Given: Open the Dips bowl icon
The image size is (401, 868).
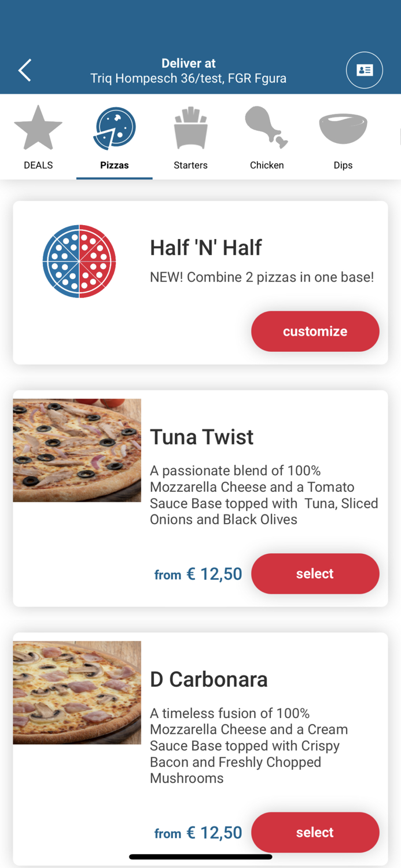Looking at the screenshot, I should pyautogui.click(x=343, y=126).
